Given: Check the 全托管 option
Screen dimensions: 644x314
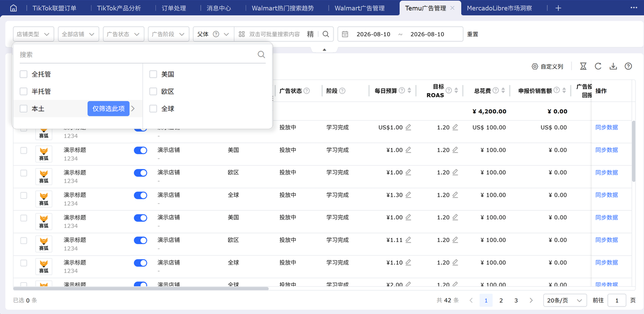Looking at the screenshot, I should pos(24,74).
